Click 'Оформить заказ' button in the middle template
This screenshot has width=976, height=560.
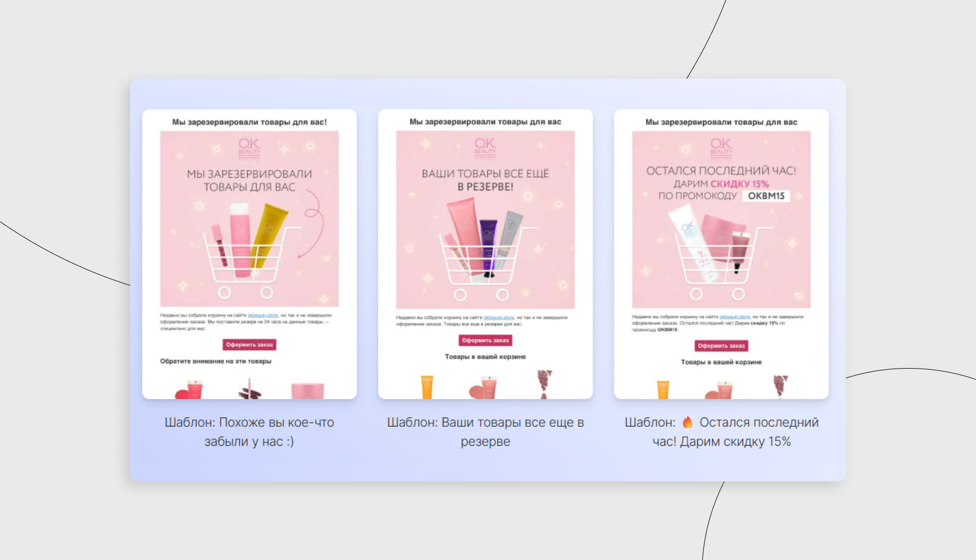point(485,340)
